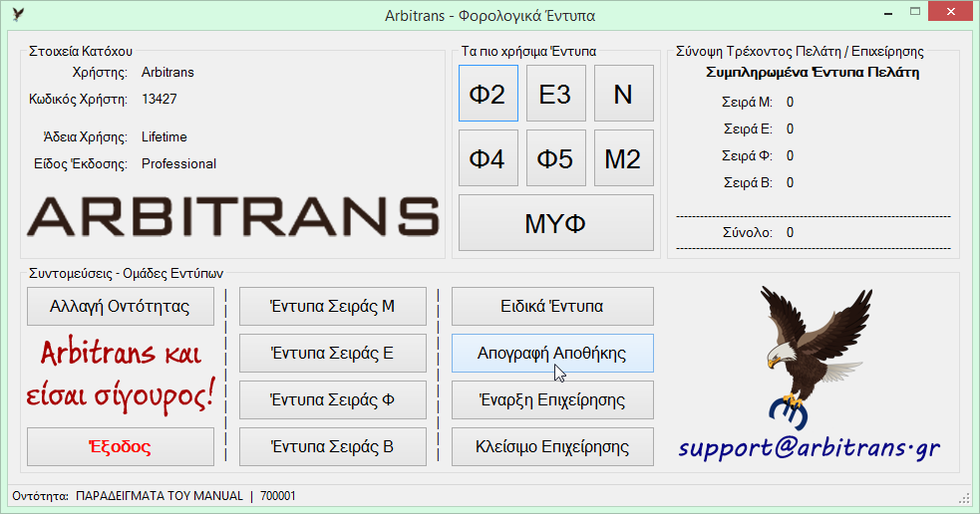The image size is (980, 514).
Task: Close the Arbitrans window
Action: click(951, 11)
